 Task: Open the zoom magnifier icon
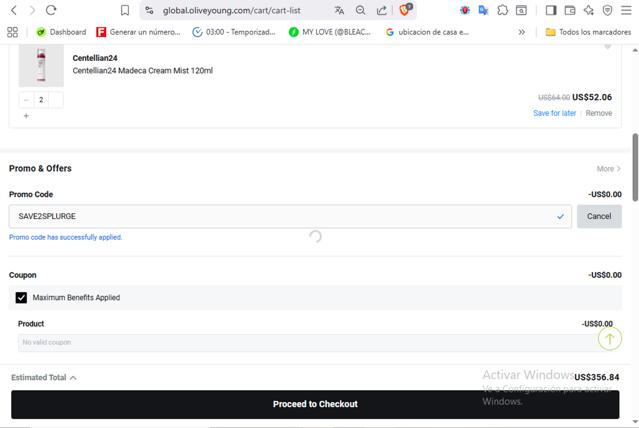click(x=360, y=10)
